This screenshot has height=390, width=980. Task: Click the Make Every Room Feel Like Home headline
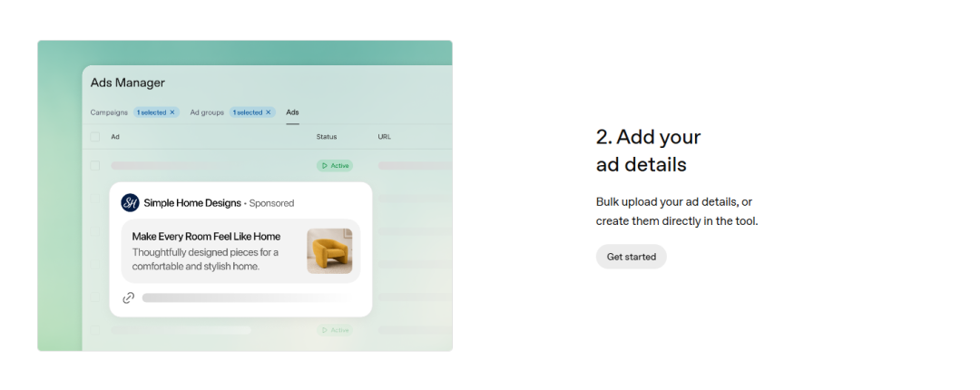point(206,236)
